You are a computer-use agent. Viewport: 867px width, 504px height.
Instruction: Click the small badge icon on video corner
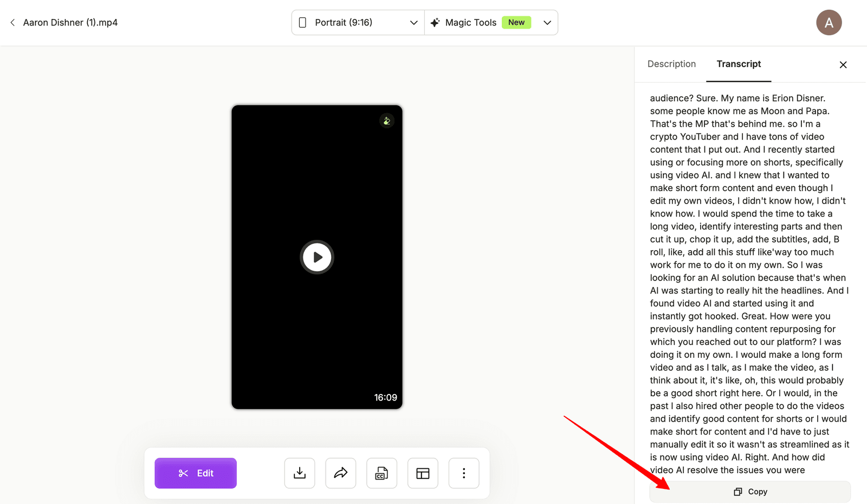pyautogui.click(x=386, y=121)
